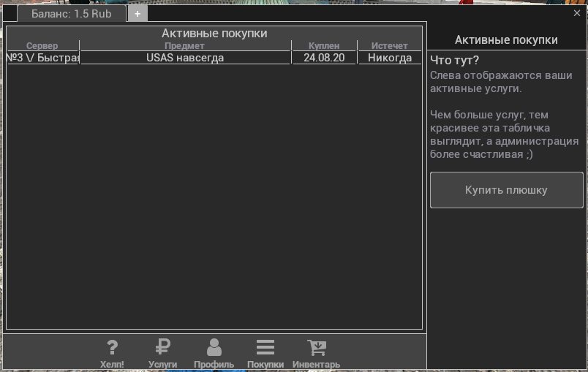Open the Хелп! question mark icon
Viewport: 588px width, 372px height.
pos(112,348)
